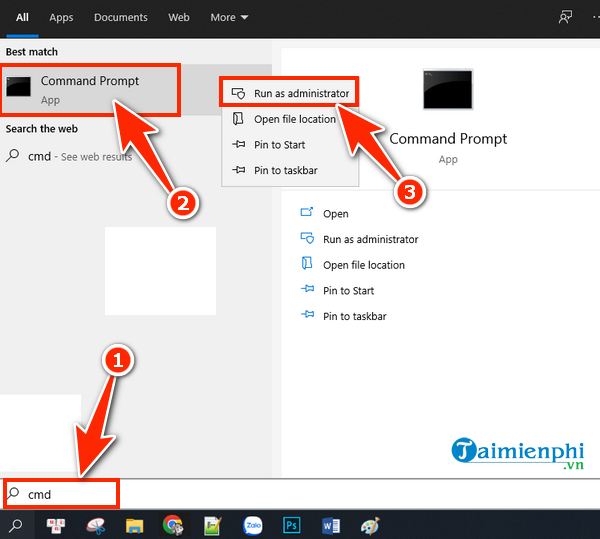Click Open file location in right details pane
600x539 pixels.
tap(364, 265)
